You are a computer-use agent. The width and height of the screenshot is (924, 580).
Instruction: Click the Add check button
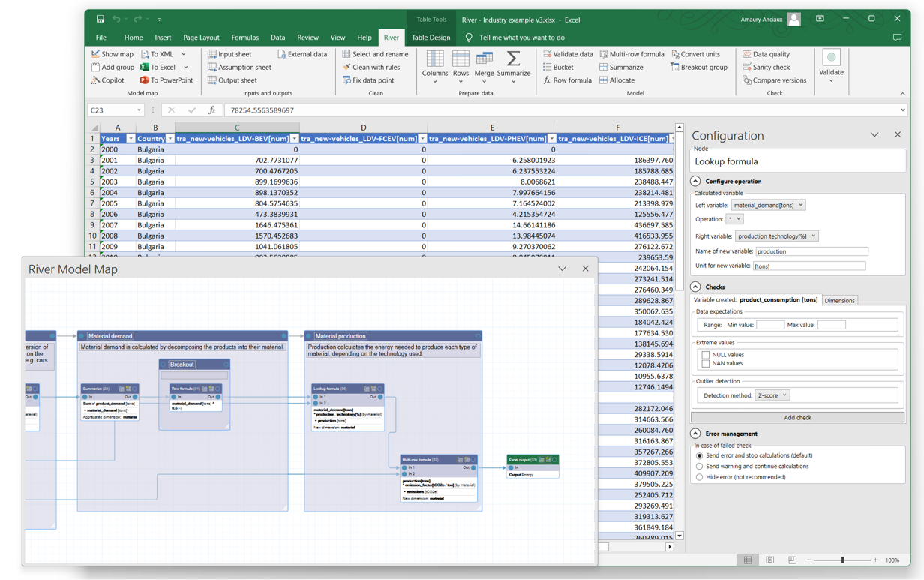pos(797,417)
